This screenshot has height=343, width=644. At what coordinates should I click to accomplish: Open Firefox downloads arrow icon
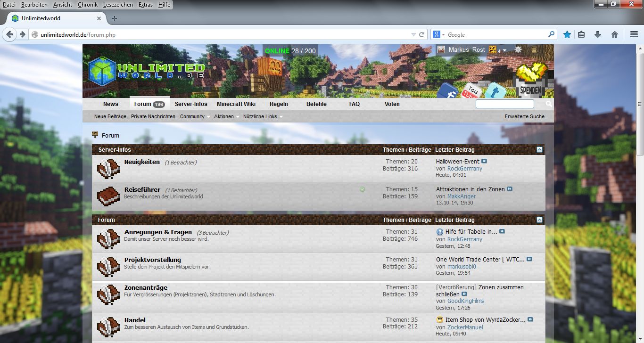coord(598,34)
